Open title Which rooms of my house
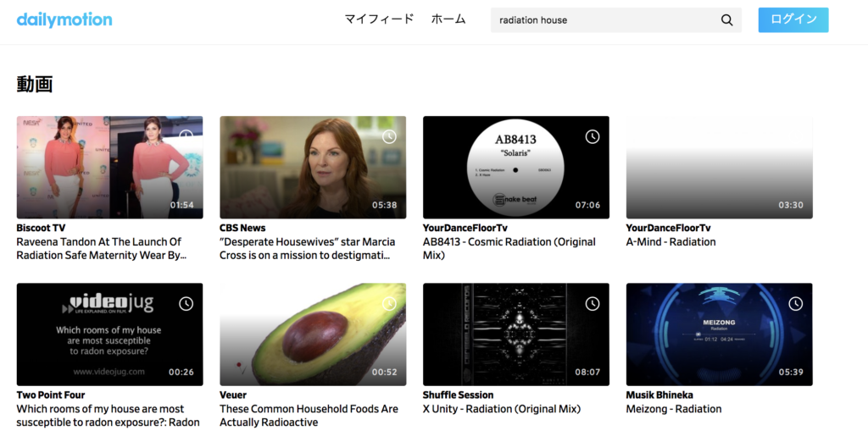This screenshot has height=431, width=868. coord(108,416)
